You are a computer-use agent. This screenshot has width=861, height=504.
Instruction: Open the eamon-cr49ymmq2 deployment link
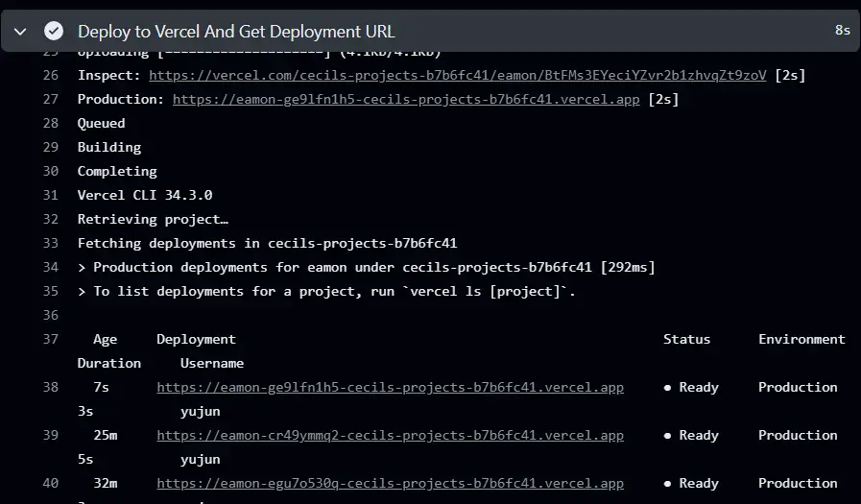pyautogui.click(x=390, y=435)
